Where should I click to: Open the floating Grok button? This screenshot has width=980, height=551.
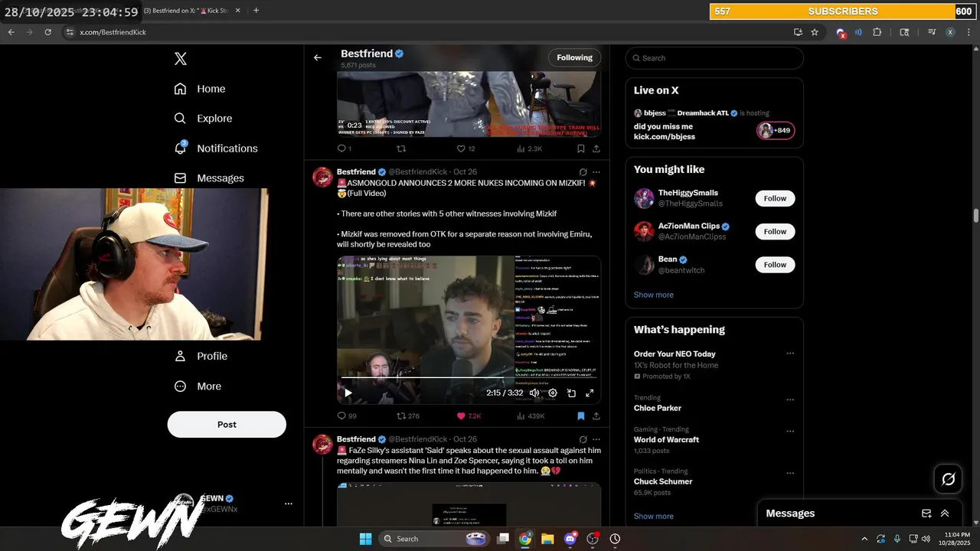(948, 479)
